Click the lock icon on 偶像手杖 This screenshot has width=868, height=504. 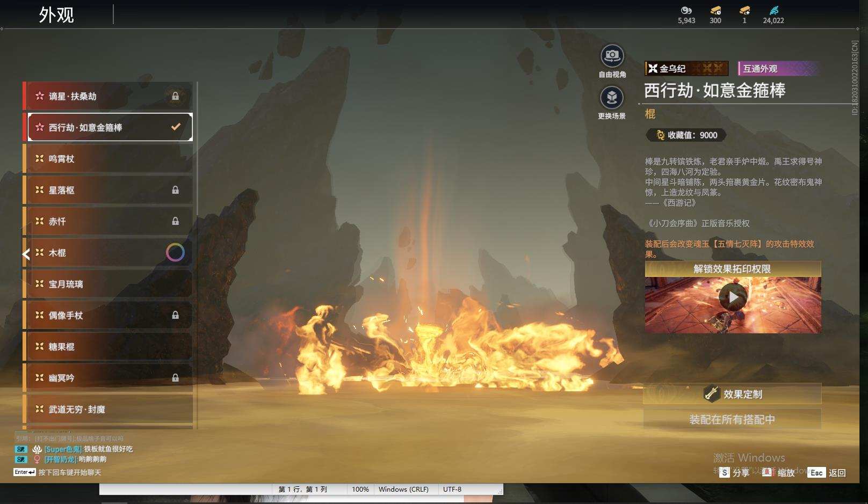tap(175, 315)
